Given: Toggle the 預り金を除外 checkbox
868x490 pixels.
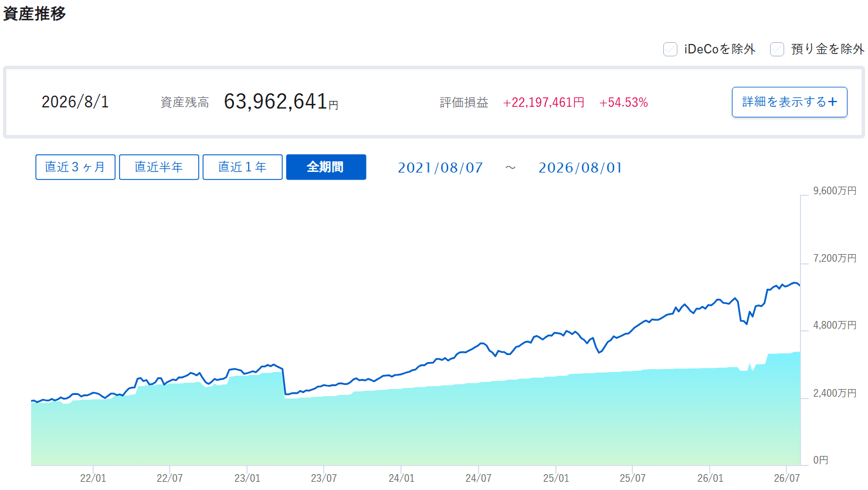Looking at the screenshot, I should pos(777,49).
